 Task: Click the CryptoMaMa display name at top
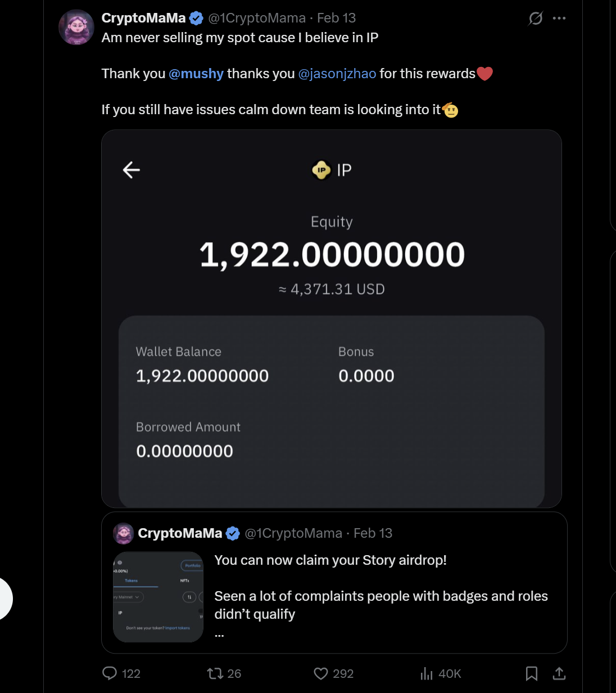pos(143,18)
